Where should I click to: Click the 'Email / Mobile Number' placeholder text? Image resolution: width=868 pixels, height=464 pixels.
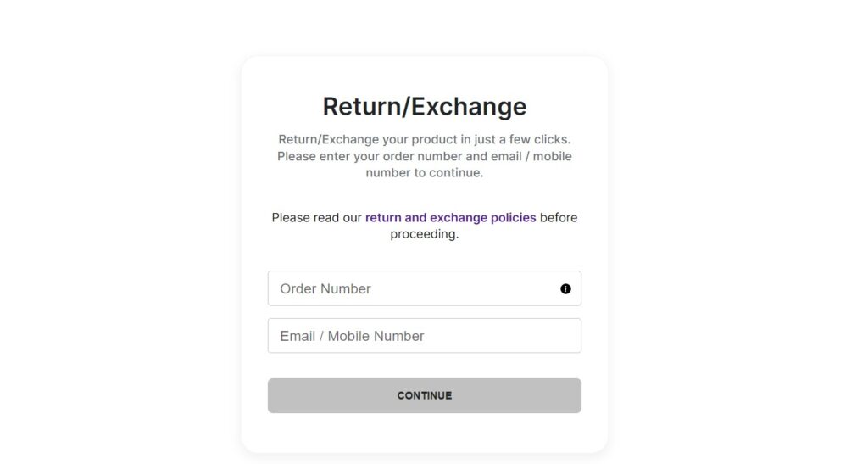pyautogui.click(x=352, y=336)
